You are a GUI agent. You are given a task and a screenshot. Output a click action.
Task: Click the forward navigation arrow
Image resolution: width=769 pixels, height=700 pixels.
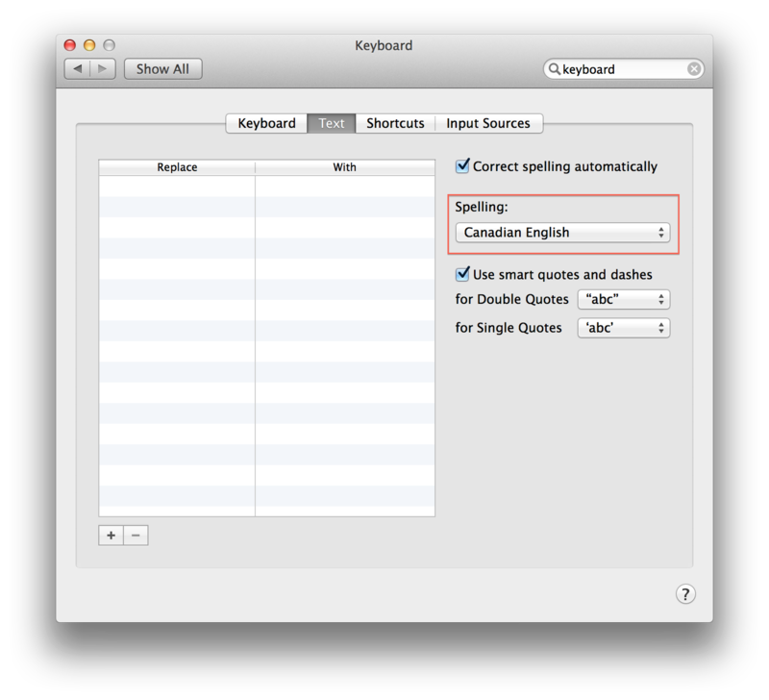tap(104, 69)
